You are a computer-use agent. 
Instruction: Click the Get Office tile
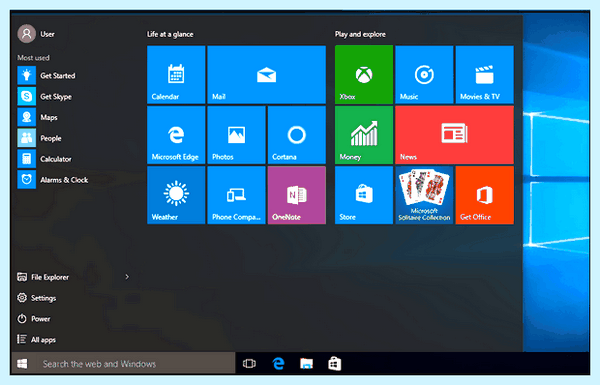pyautogui.click(x=484, y=195)
